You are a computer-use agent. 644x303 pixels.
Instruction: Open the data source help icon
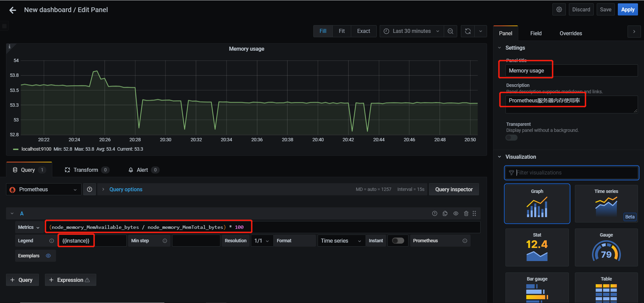[90, 189]
